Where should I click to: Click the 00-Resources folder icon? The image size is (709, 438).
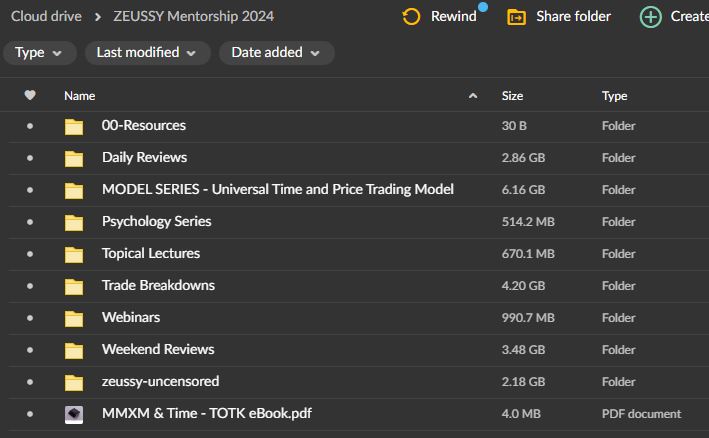(74, 126)
